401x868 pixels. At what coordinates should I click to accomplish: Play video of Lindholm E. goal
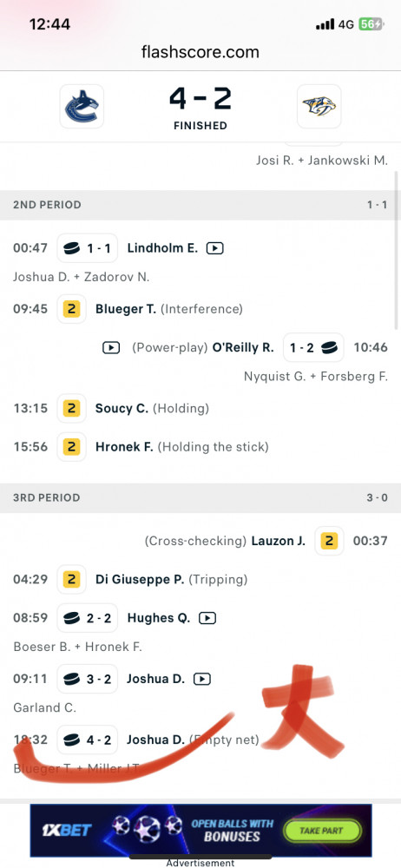[x=215, y=248]
